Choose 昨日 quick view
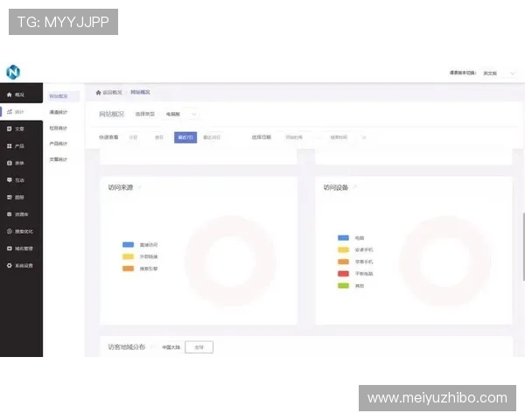Image resolution: width=525 pixels, height=420 pixels. (x=159, y=137)
